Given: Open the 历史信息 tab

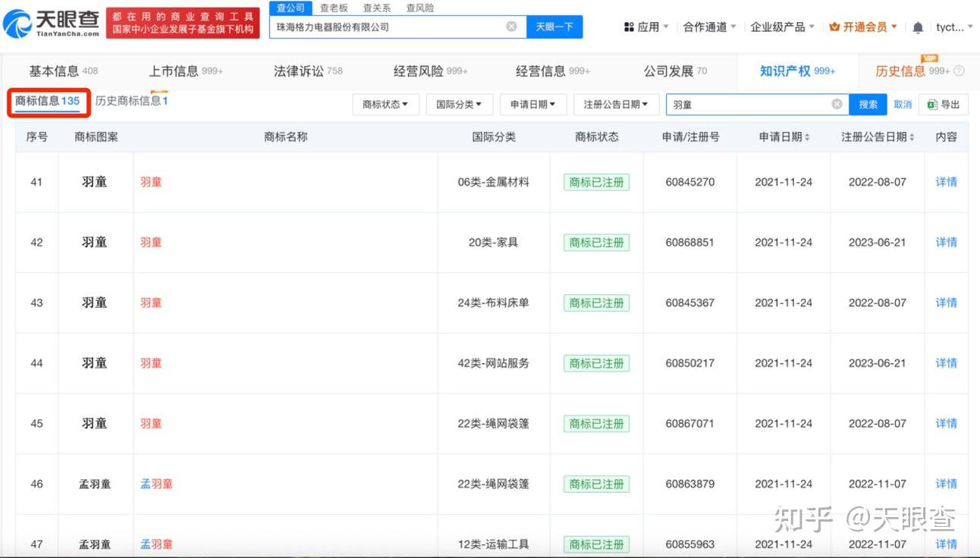Looking at the screenshot, I should coord(912,71).
